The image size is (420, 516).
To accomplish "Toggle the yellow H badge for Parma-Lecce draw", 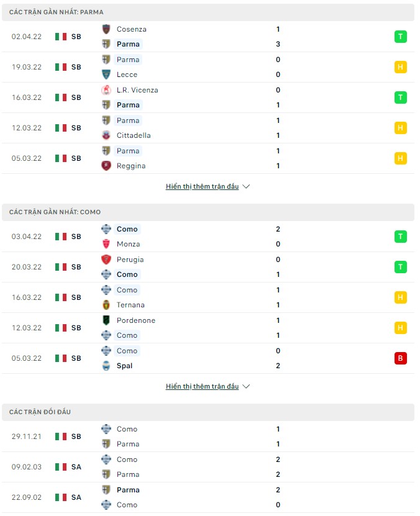I will coord(400,67).
